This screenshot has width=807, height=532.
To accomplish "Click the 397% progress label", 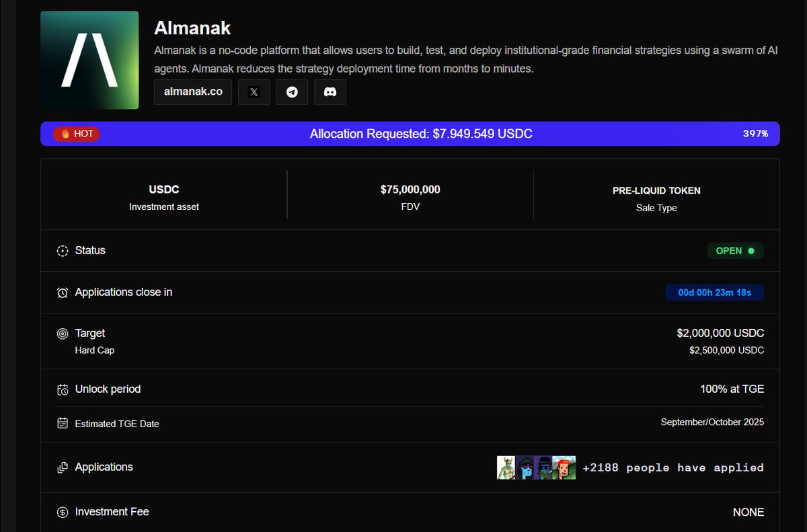I will tap(755, 134).
